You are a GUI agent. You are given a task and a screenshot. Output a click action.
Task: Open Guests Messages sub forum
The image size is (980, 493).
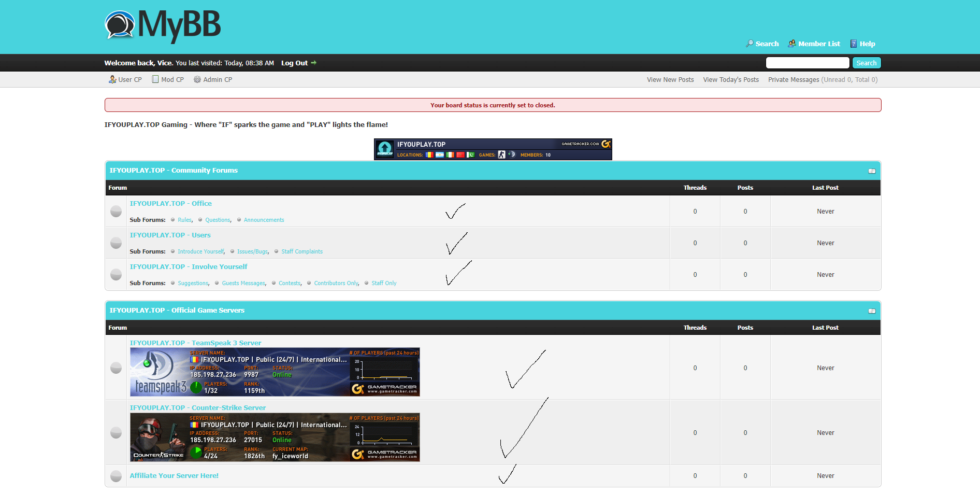(244, 284)
